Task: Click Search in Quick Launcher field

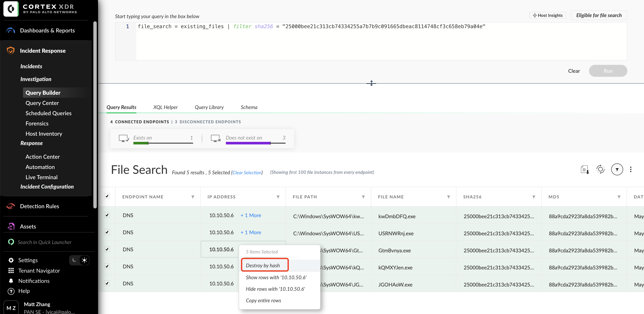Action: 45,242
